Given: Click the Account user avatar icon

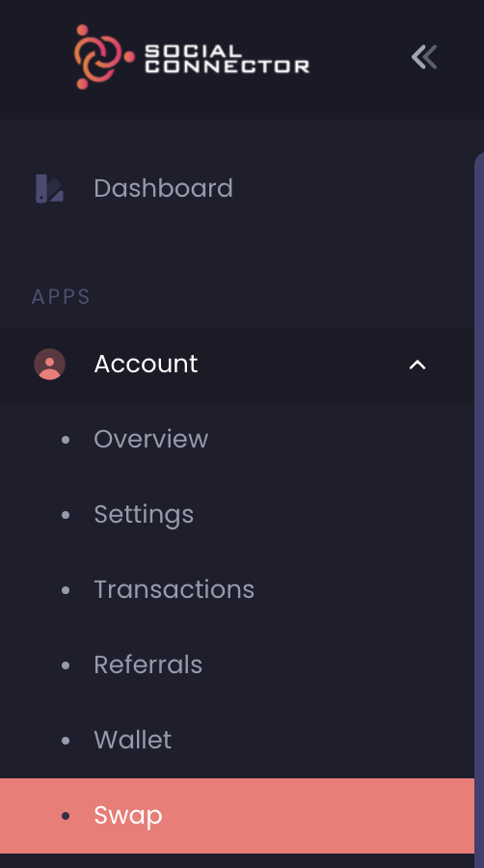Looking at the screenshot, I should click(50, 364).
